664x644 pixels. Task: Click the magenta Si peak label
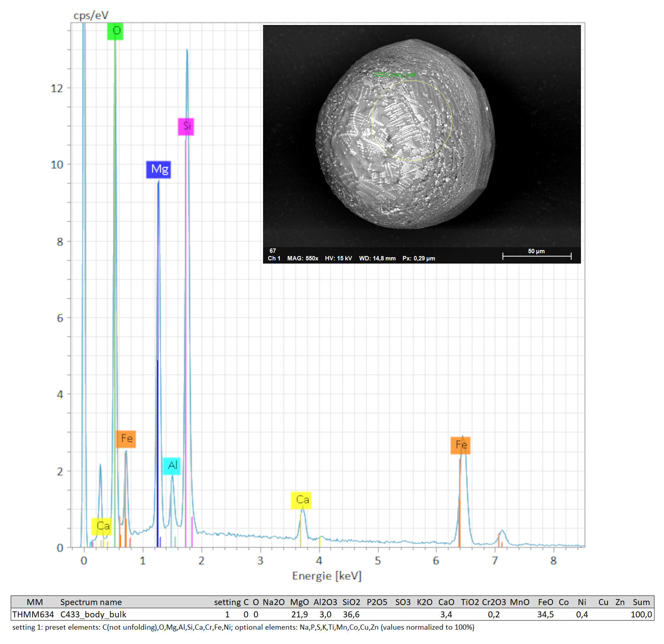tap(186, 126)
